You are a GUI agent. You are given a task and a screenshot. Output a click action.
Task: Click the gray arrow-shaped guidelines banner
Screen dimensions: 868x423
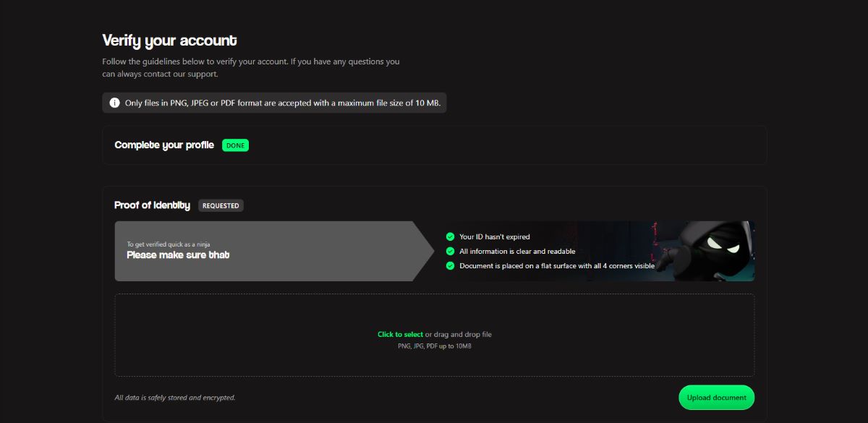tap(268, 249)
